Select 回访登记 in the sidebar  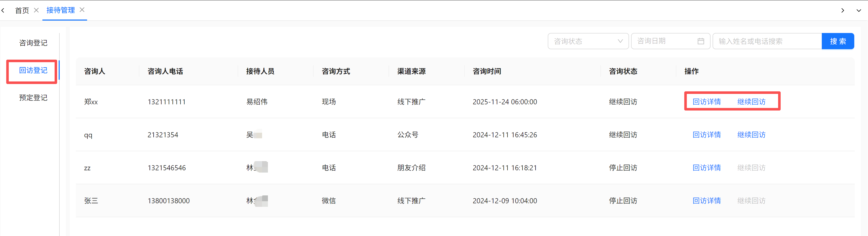coord(33,70)
